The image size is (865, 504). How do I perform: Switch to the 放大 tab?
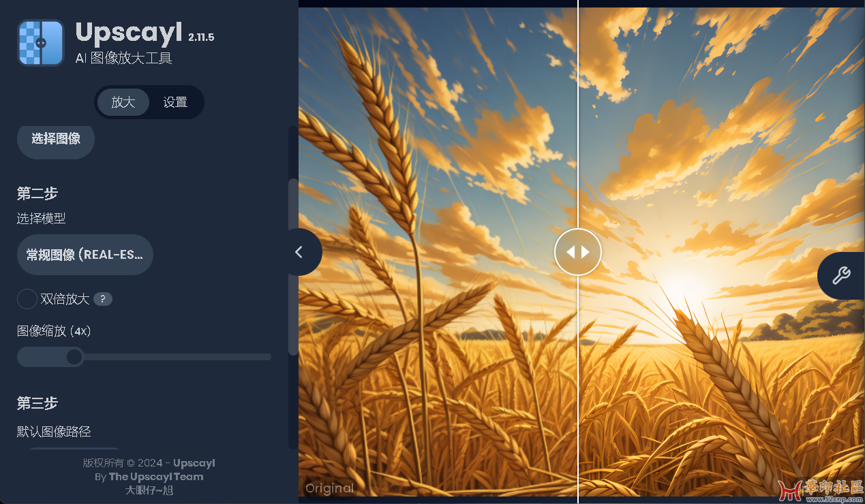123,102
